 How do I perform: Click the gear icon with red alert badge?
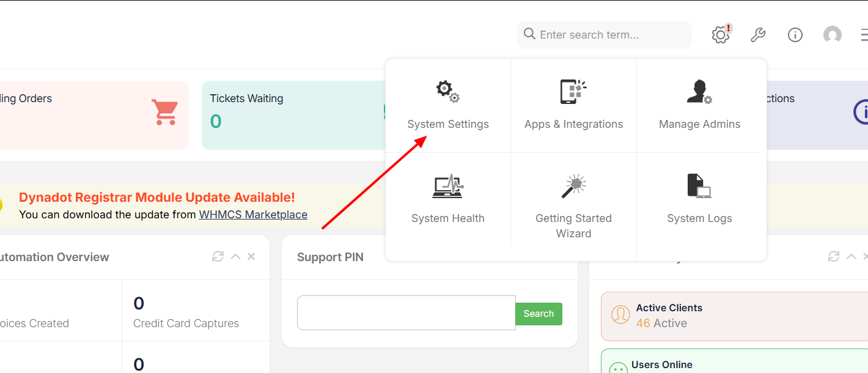pos(721,35)
